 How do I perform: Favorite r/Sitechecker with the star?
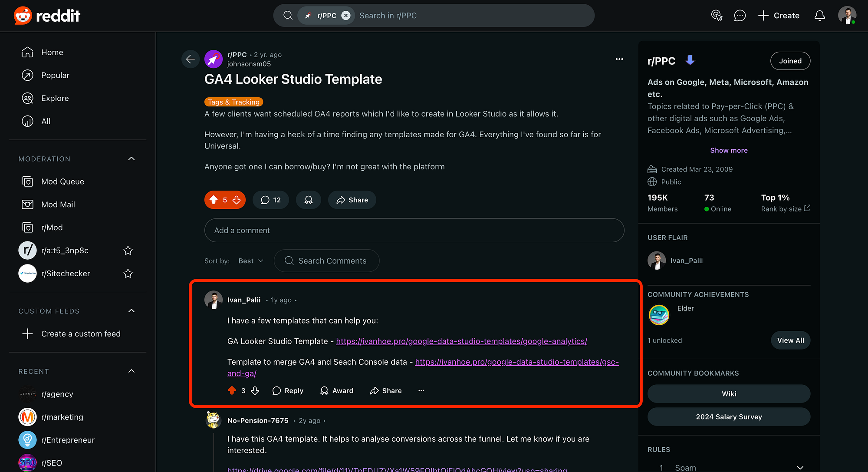tap(128, 274)
